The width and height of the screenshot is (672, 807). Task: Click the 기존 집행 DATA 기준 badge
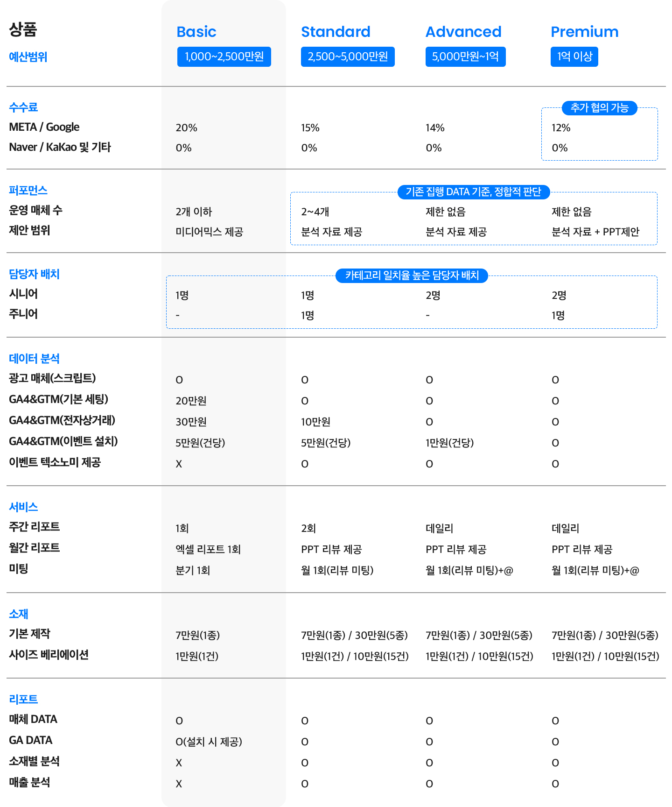[474, 192]
